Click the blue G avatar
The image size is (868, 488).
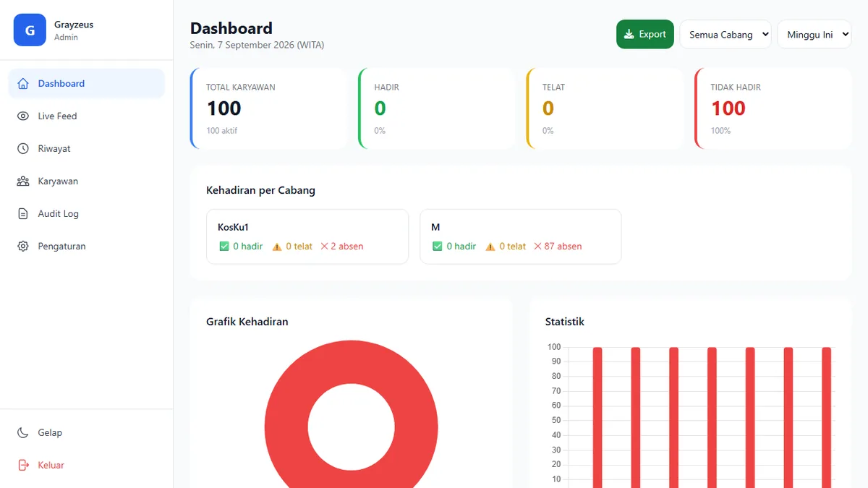click(x=30, y=30)
